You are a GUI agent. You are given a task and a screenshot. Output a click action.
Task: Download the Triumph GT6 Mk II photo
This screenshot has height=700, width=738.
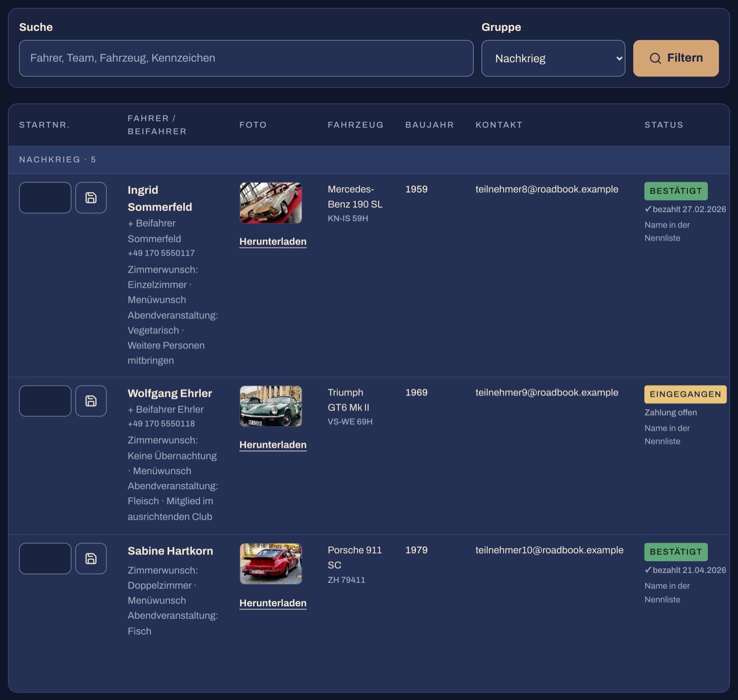click(273, 445)
